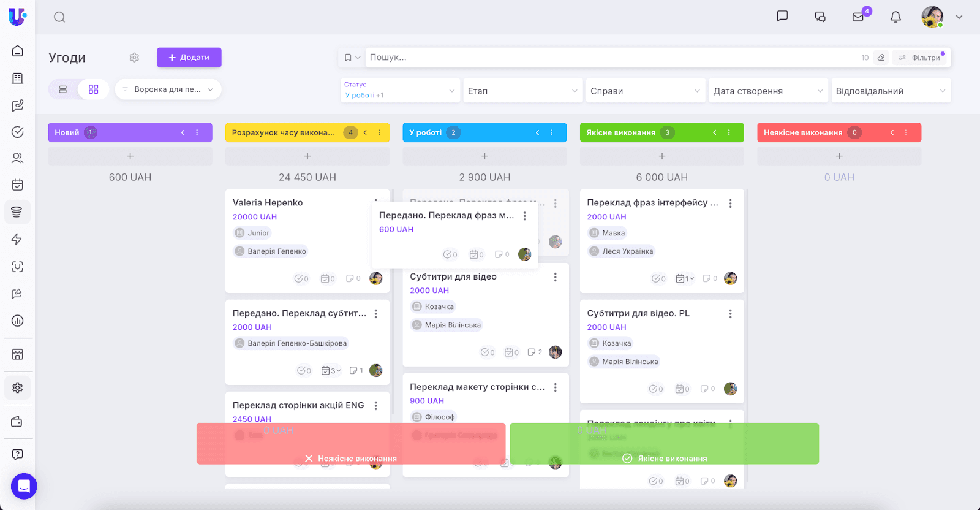Open the chat messages icon in top bar
980x510 pixels.
782,17
